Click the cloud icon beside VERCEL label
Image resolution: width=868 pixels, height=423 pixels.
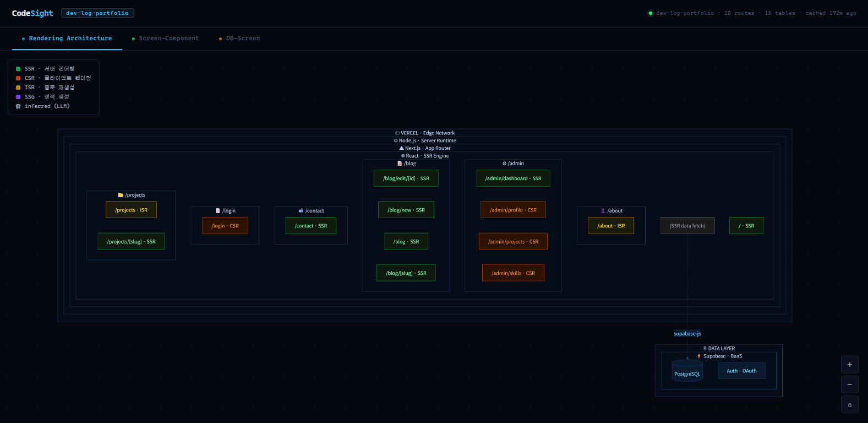coord(397,133)
